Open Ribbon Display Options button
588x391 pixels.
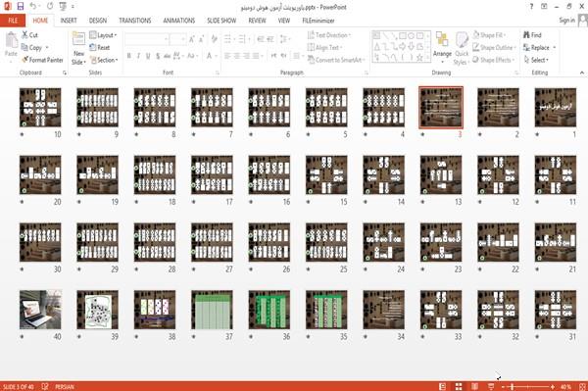(544, 7)
